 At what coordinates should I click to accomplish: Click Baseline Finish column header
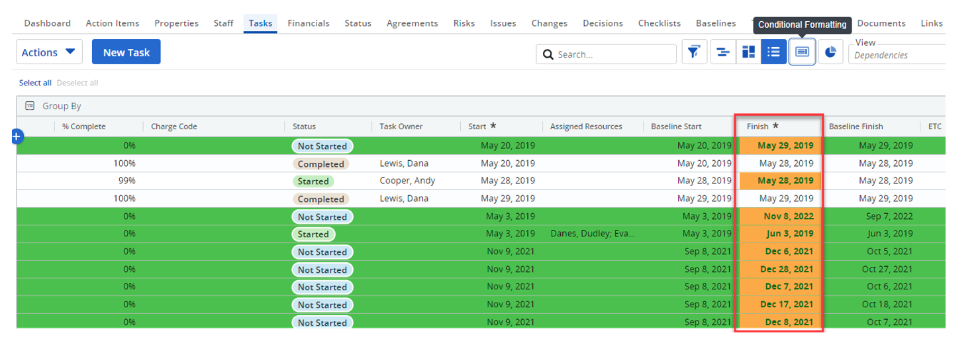tap(856, 126)
